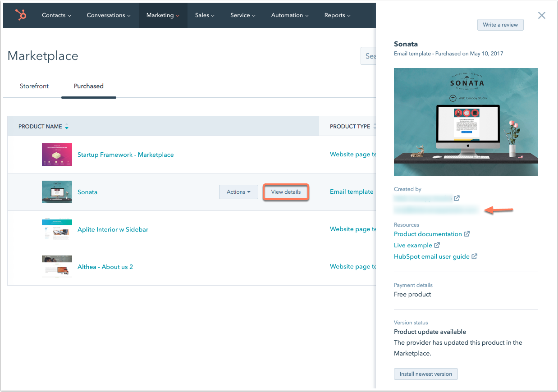
Task: Click Website page type in Startup Framework row
Action: point(353,154)
